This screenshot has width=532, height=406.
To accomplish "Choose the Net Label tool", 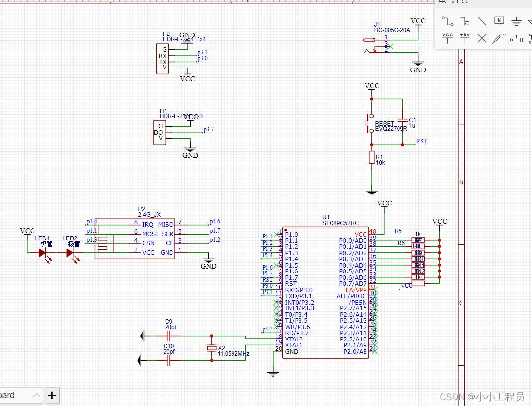I will [x=499, y=21].
